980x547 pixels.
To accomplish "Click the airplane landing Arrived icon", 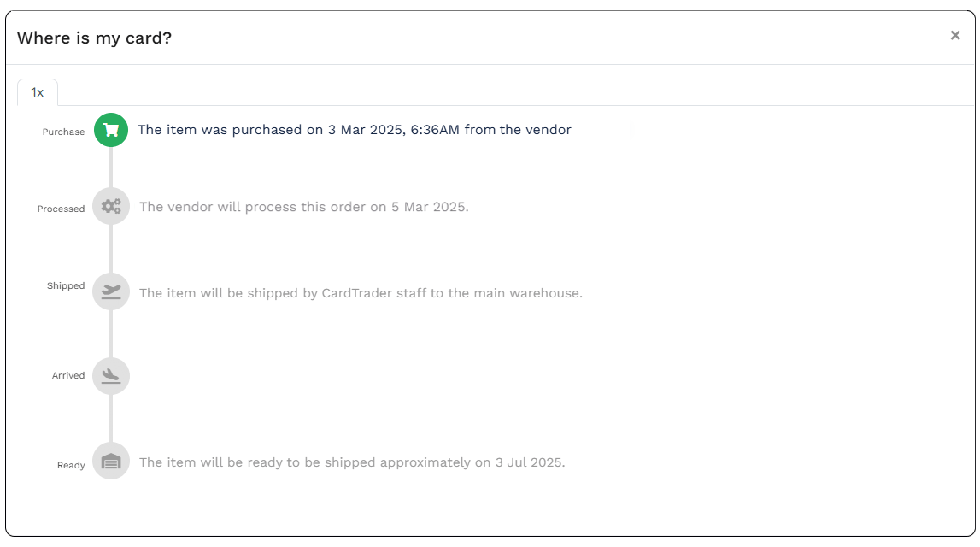I will click(x=111, y=376).
